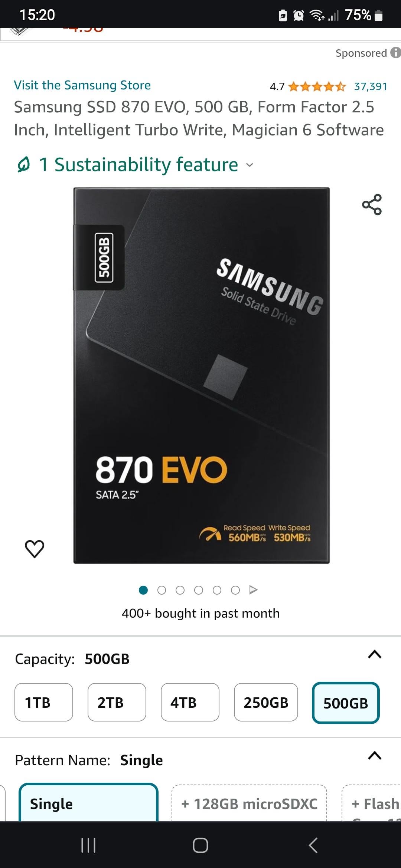Viewport: 401px width, 868px height.
Task: Open the Samsung 870 EVO product image
Action: point(202,375)
